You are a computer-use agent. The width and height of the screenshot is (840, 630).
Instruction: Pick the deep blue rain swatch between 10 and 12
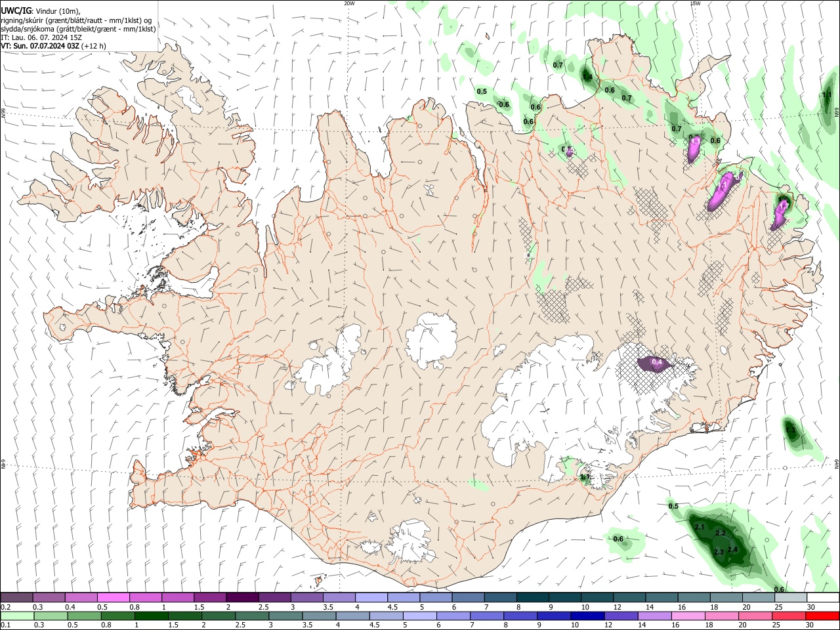(587, 616)
